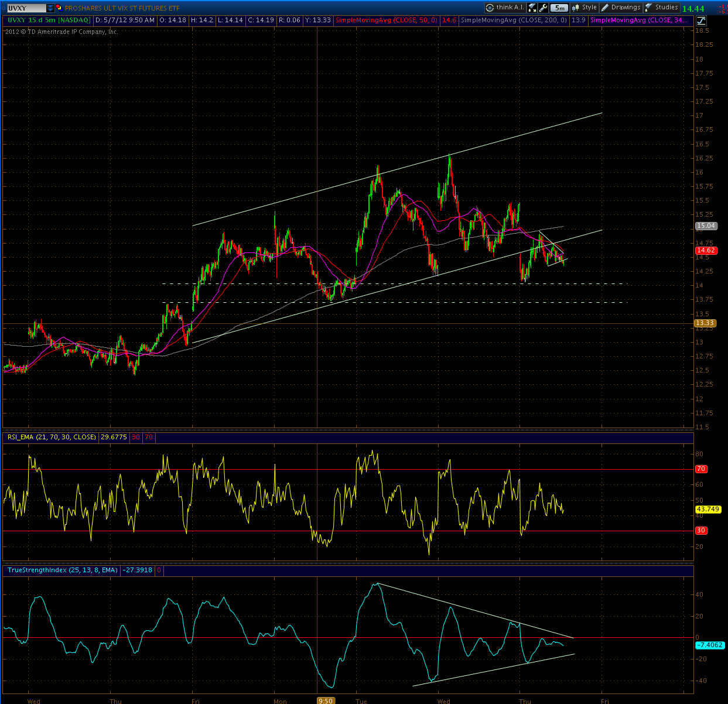728x704 pixels.
Task: Click the 'UVXY 15 d 5m [NASDAQ]' label
Action: click(49, 20)
